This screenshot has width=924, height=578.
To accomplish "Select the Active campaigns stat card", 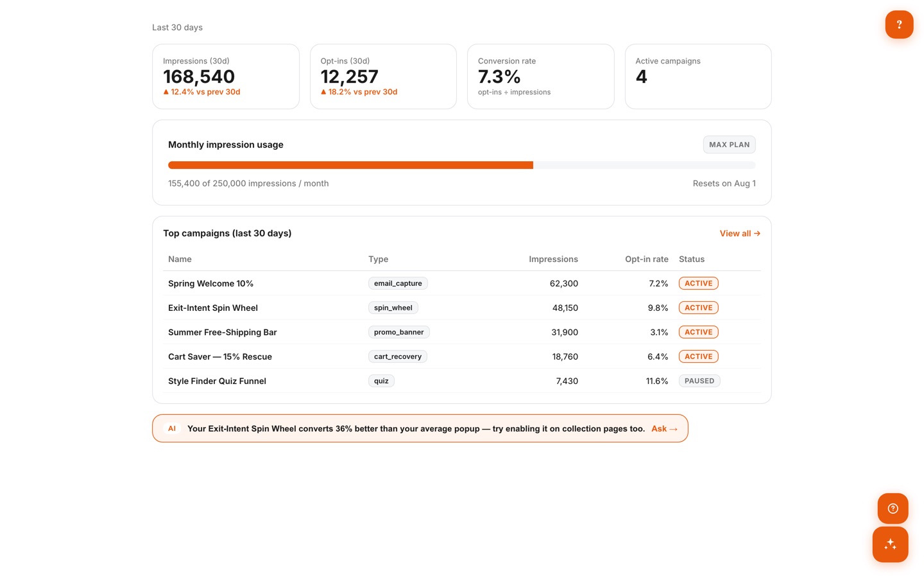I will pos(698,76).
